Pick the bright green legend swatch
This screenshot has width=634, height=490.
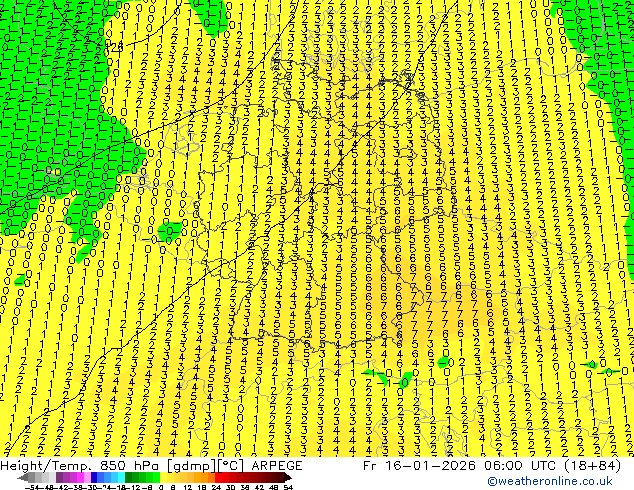(x=156, y=477)
